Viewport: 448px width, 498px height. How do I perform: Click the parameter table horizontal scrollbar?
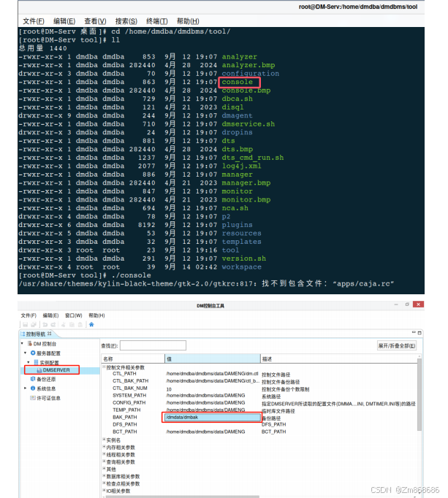pyautogui.click(x=181, y=497)
